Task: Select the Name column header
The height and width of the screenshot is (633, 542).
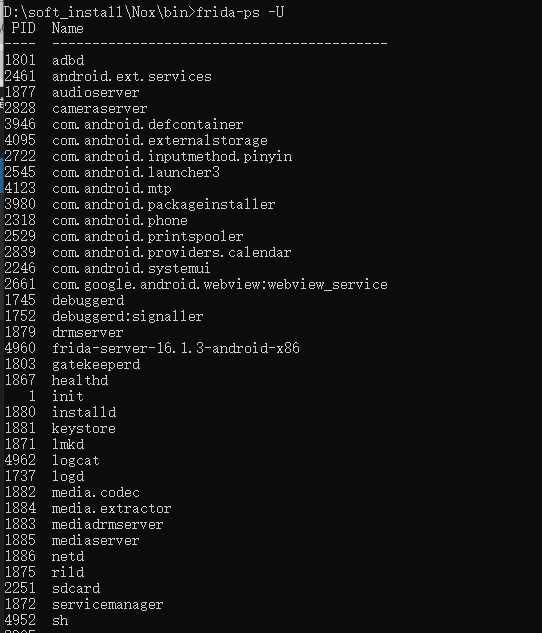Action: (x=67, y=28)
